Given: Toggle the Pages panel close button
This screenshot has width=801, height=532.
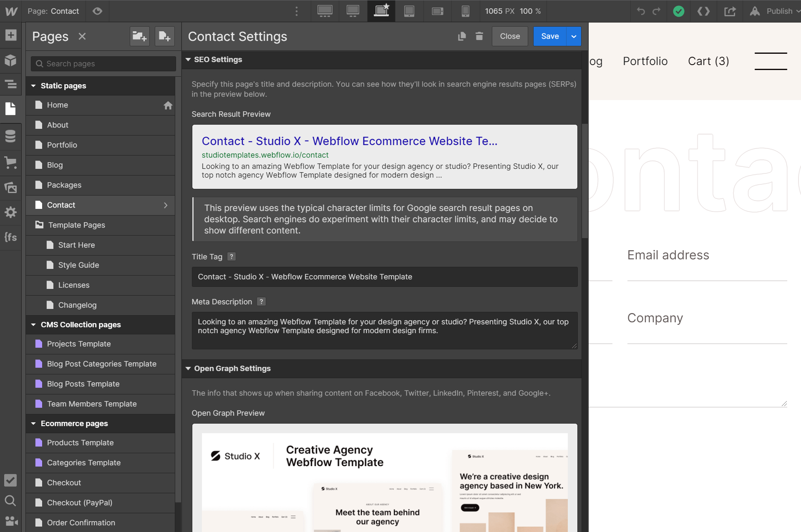Looking at the screenshot, I should coord(82,35).
